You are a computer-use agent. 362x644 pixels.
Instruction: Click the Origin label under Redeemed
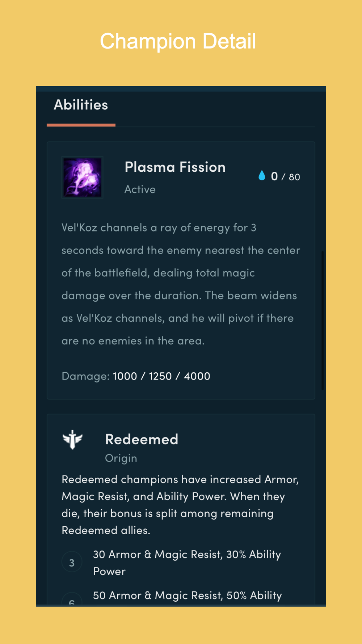tap(121, 458)
